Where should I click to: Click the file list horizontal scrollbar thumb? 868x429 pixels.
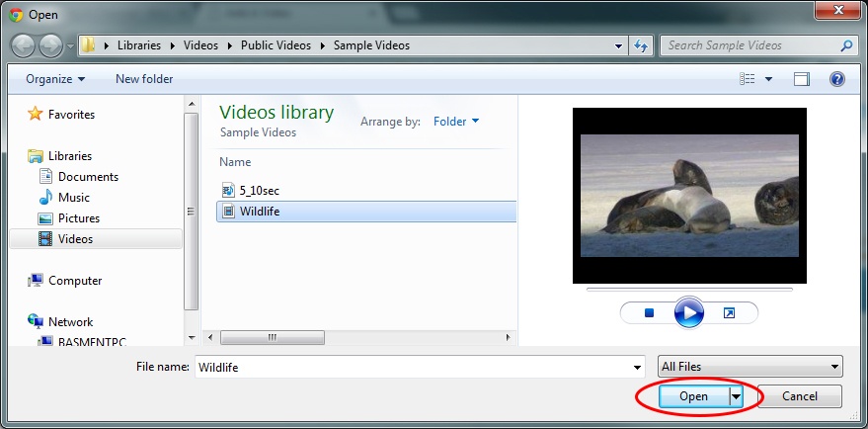(273, 337)
